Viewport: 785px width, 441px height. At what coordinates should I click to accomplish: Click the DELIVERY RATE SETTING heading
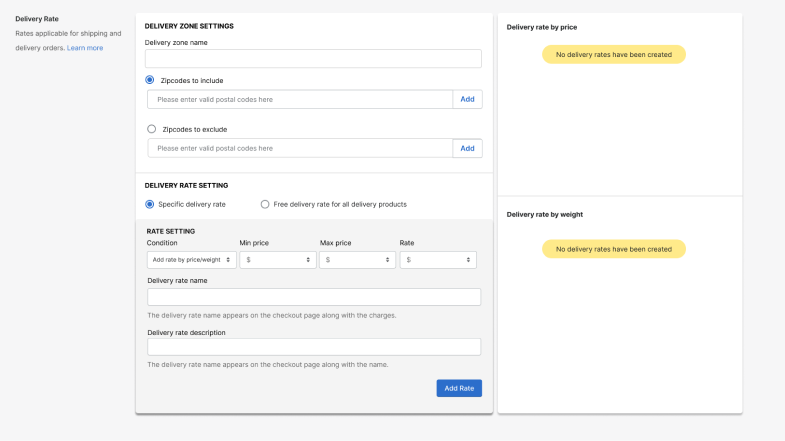[186, 185]
